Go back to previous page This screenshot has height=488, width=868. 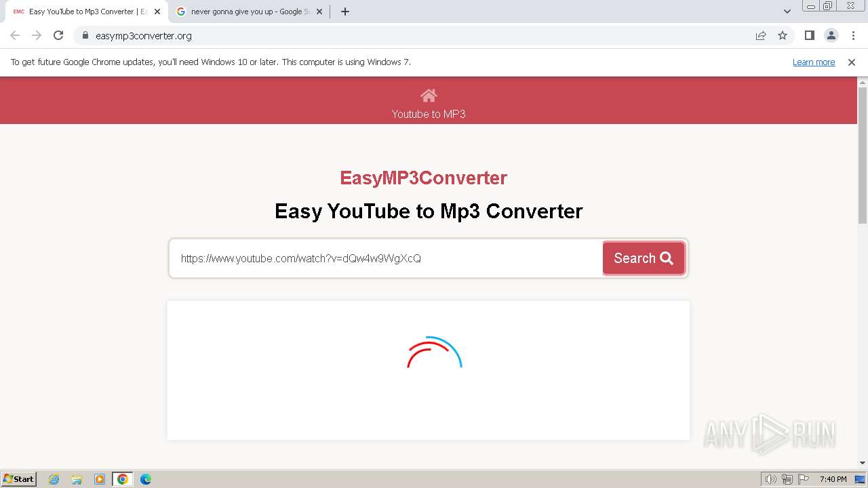(x=15, y=35)
